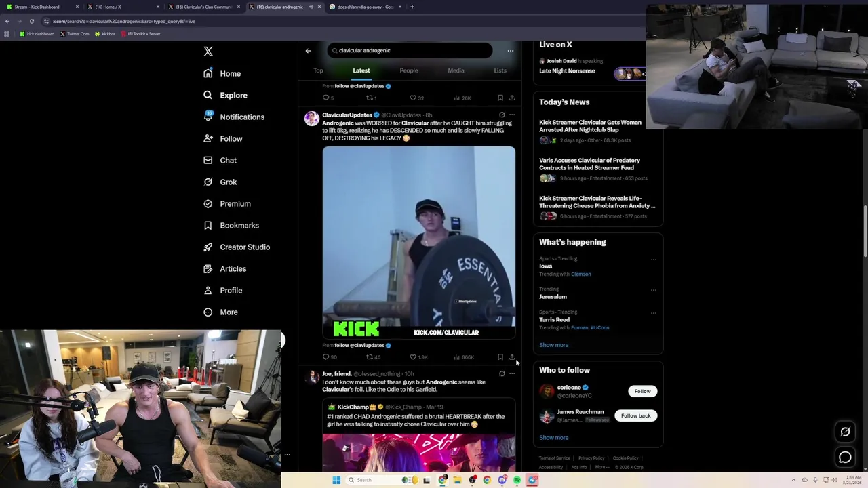The height and width of the screenshot is (488, 868).
Task: Reload the page with refresh icon
Action: point(31,21)
